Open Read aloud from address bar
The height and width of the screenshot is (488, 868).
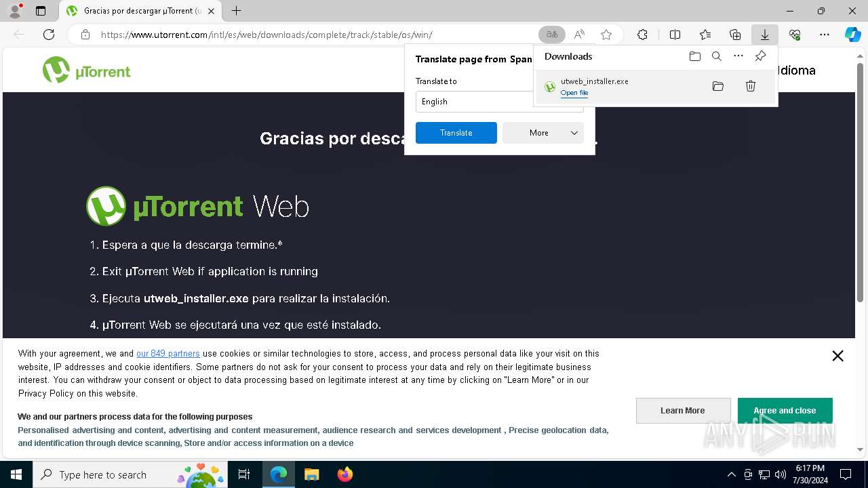click(579, 35)
